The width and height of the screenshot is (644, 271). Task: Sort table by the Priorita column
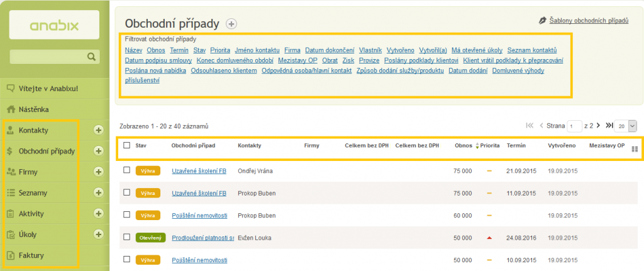[x=489, y=145]
